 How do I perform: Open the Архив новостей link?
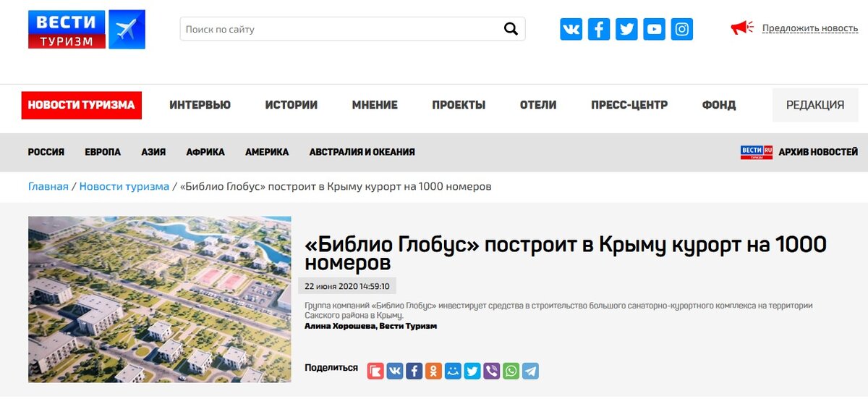point(818,152)
